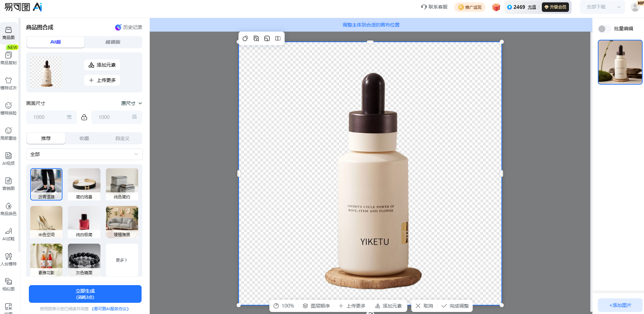The height and width of the screenshot is (314, 644).
Task: Select the 收藏 tab
Action: 84,138
